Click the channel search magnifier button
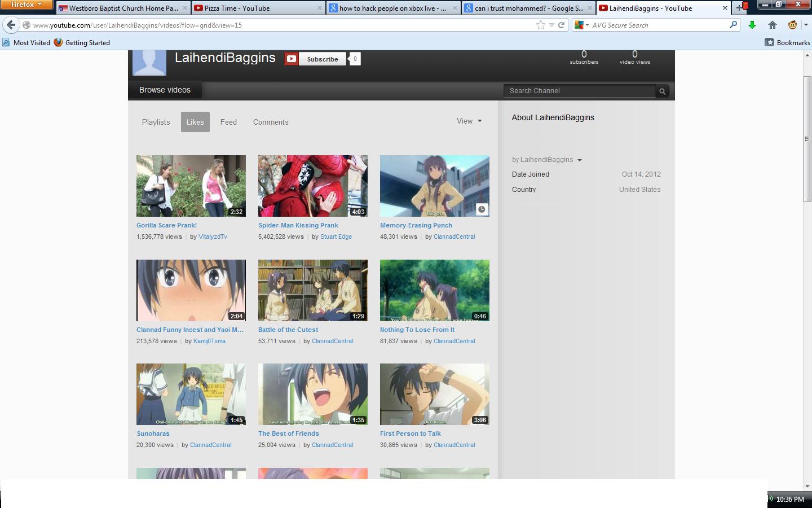Viewport: 812px width, 508px height. coord(663,91)
